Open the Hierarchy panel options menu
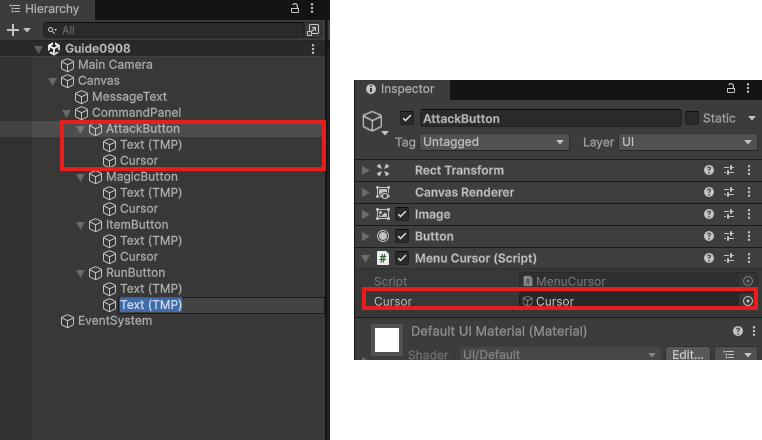Viewport: 762px width, 440px height. (x=312, y=8)
